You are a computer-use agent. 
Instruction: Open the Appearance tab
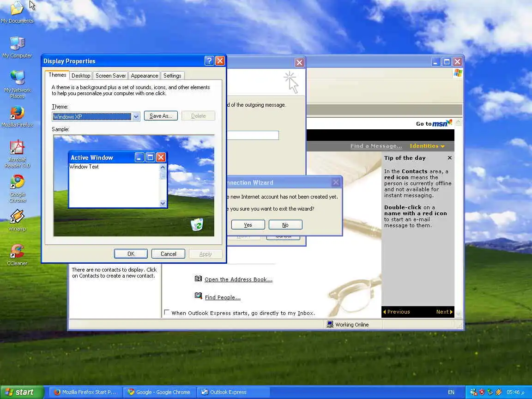[x=144, y=76]
